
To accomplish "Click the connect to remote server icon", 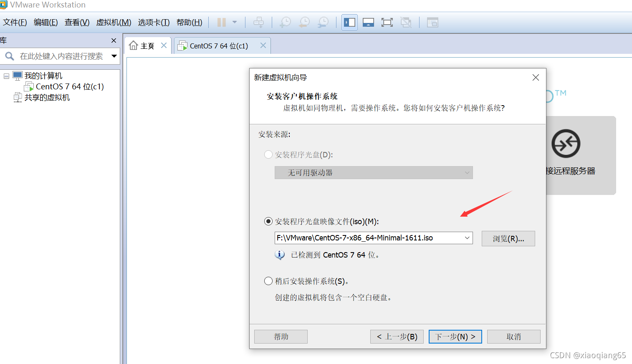I will coord(566,144).
